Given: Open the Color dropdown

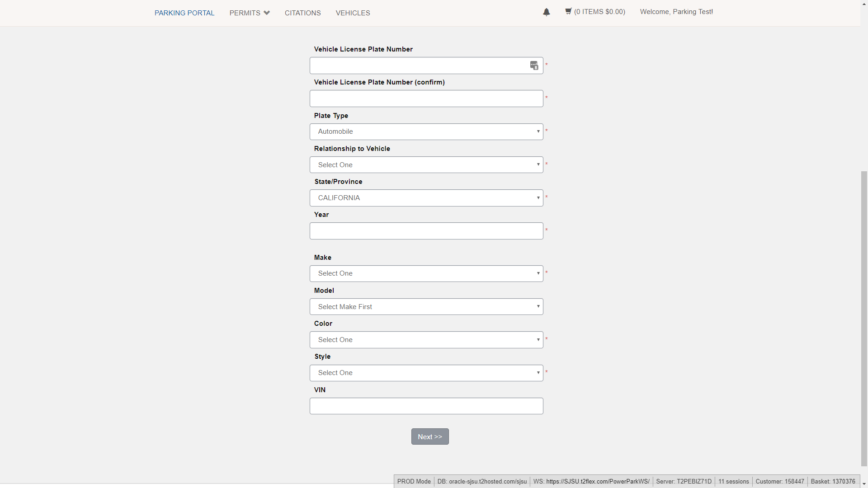Looking at the screenshot, I should click(x=426, y=340).
